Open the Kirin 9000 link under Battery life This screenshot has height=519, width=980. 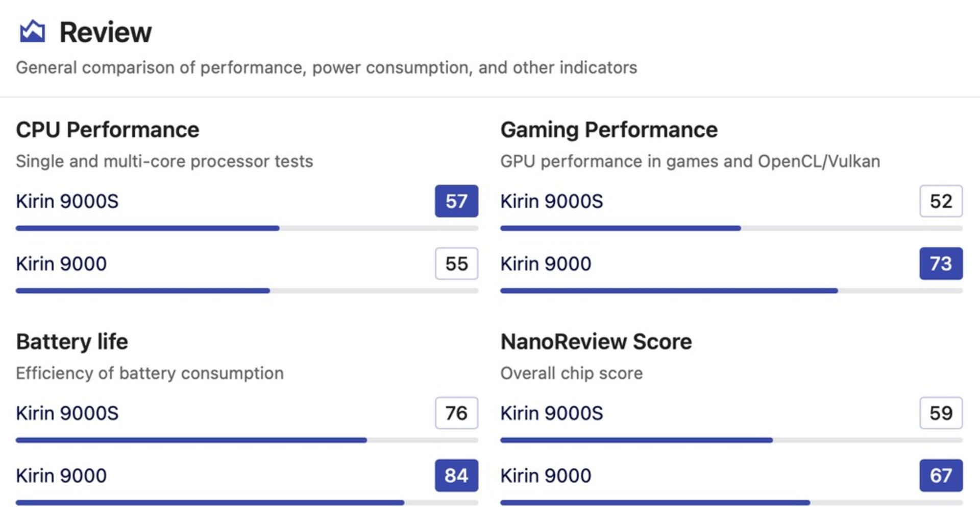(61, 476)
